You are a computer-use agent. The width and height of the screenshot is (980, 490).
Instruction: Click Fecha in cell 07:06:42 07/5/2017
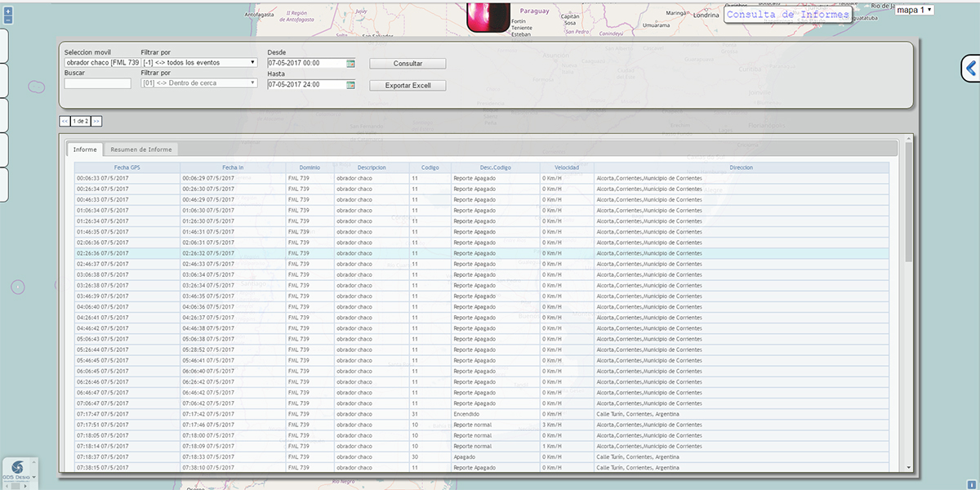233,403
